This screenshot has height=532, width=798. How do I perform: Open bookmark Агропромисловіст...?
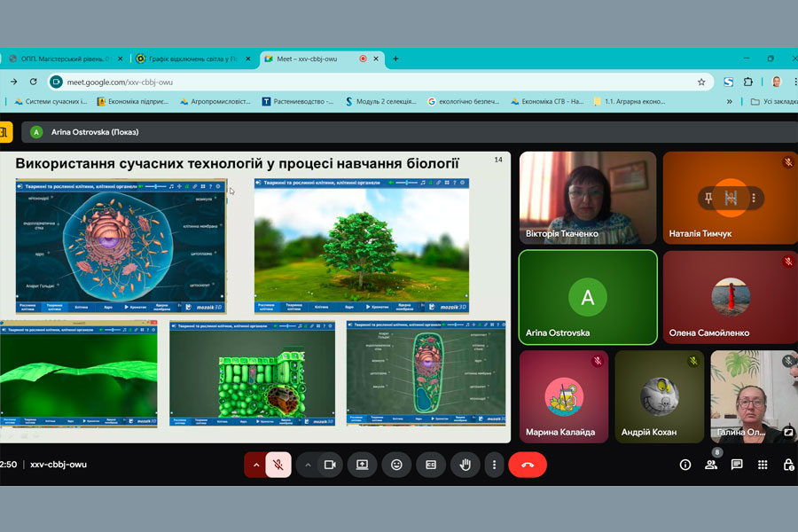(x=215, y=102)
